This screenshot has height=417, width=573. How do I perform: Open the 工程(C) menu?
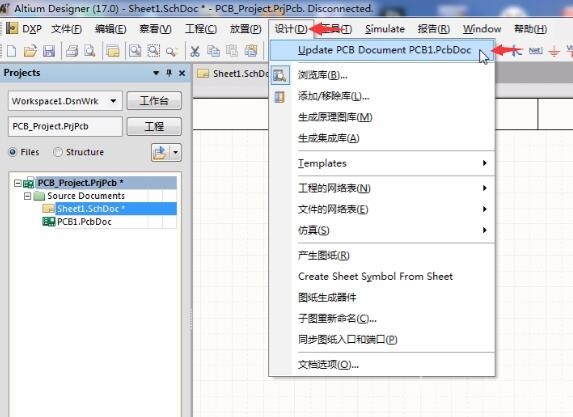pyautogui.click(x=201, y=29)
